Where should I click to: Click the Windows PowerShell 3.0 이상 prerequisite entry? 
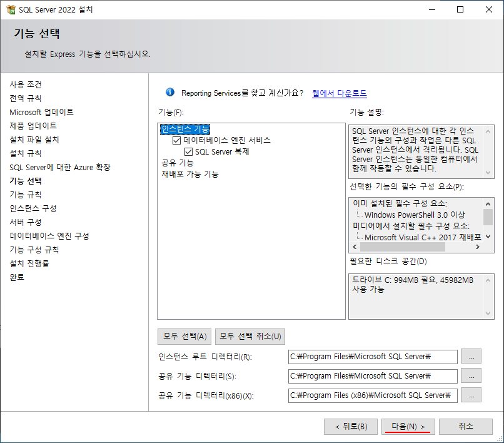415,215
